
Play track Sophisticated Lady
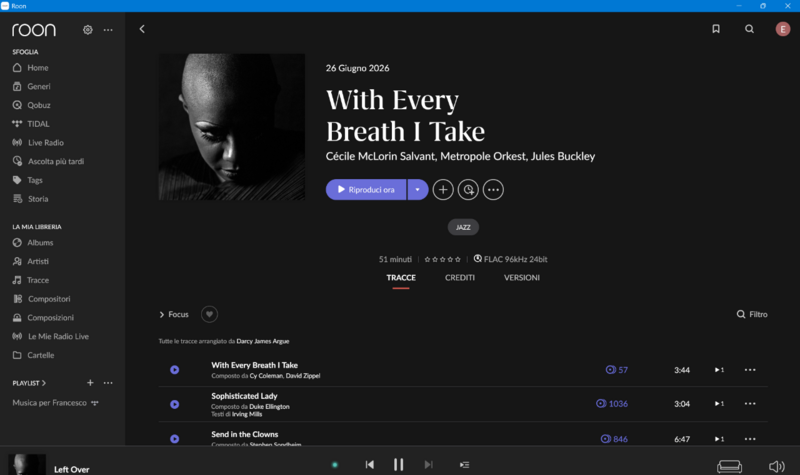click(174, 404)
